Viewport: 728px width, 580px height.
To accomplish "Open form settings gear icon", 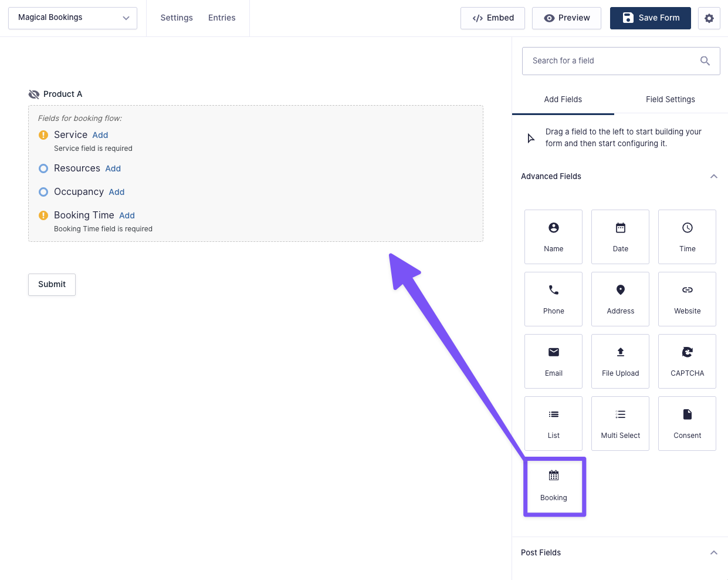I will (x=709, y=18).
